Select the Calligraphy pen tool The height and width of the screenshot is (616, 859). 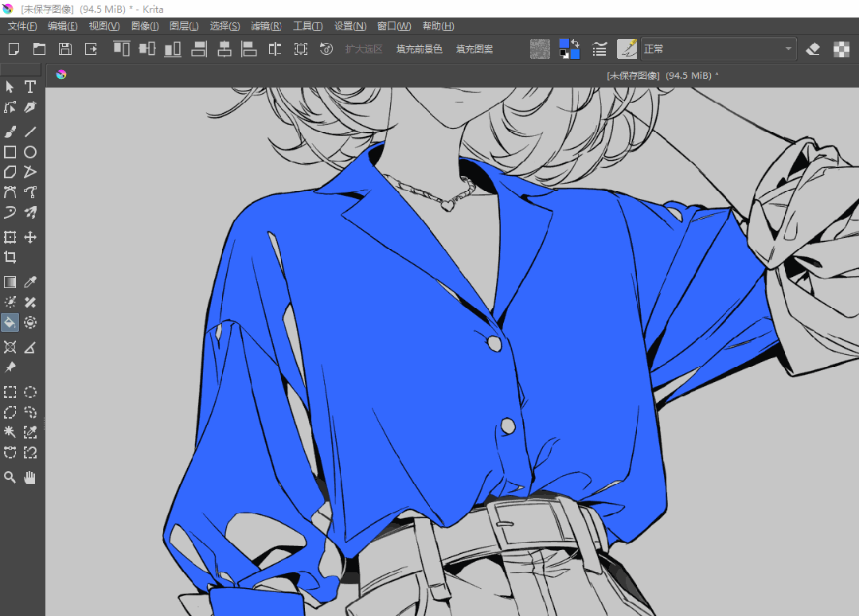point(30,107)
